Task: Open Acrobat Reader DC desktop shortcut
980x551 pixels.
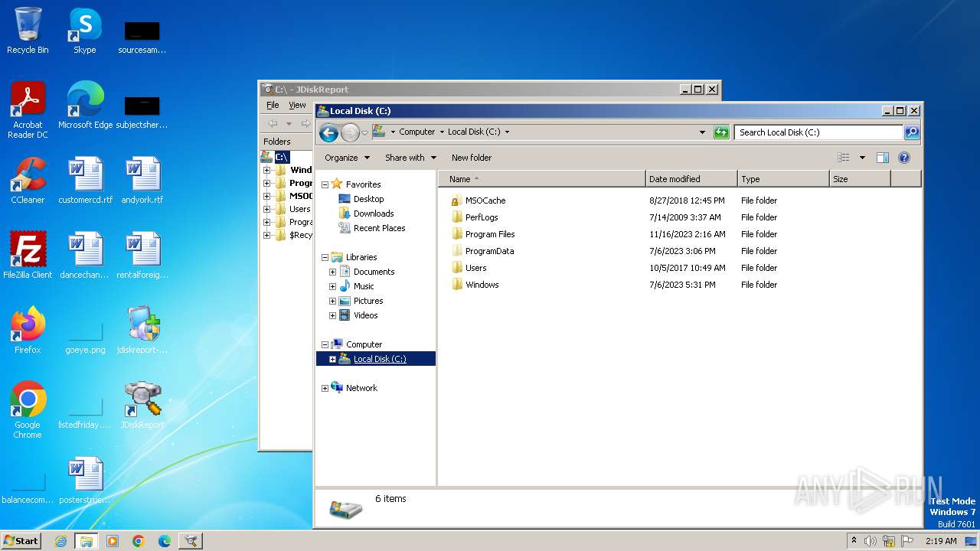Action: [28, 110]
